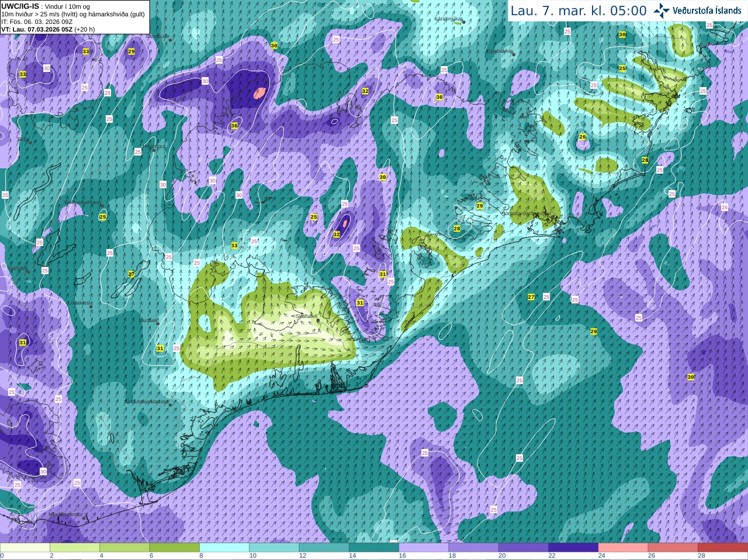This screenshot has width=748, height=560.
Task: Click the 10–12 turquoise legend swatch
Action: pos(274,547)
